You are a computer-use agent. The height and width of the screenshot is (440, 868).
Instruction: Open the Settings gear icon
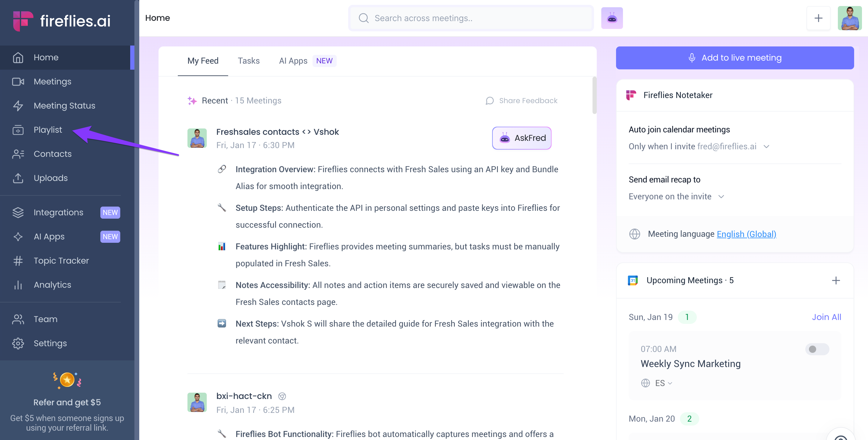(x=18, y=343)
